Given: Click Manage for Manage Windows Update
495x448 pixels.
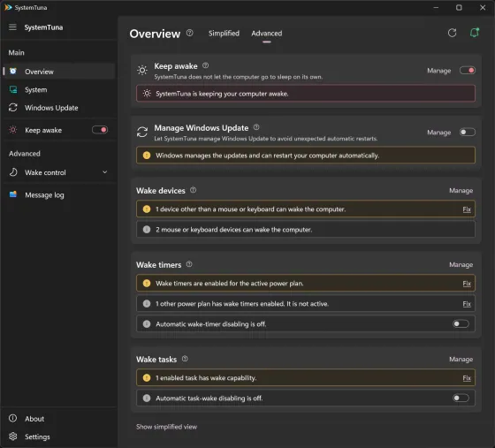Looking at the screenshot, I should (x=438, y=133).
